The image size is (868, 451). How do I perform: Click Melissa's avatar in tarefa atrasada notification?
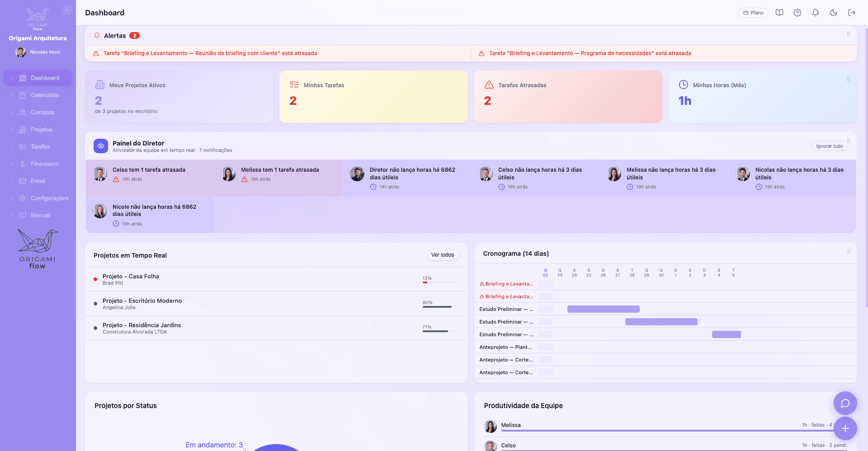(228, 174)
